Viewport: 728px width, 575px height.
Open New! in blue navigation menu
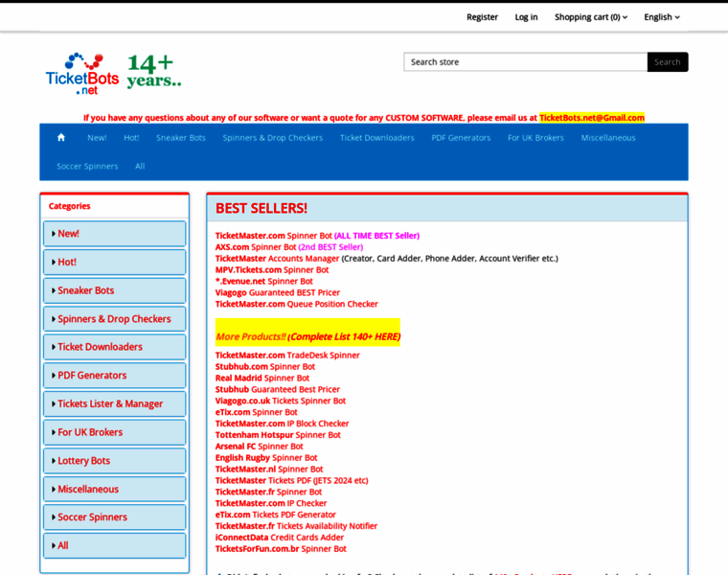click(x=97, y=137)
